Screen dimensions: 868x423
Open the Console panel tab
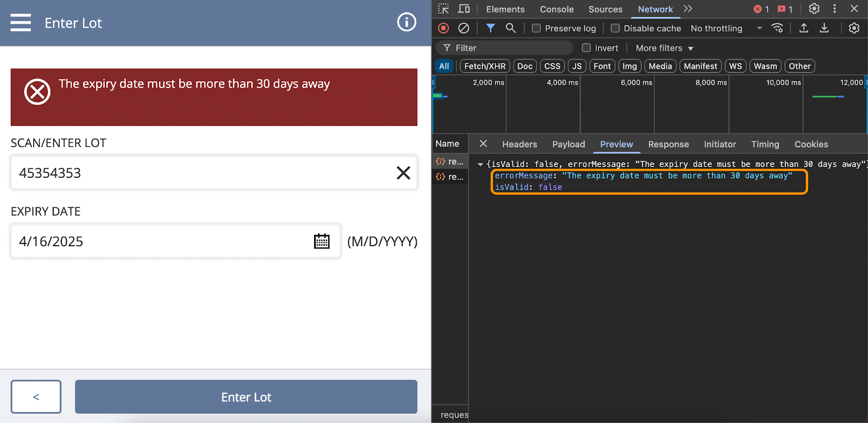pos(557,9)
